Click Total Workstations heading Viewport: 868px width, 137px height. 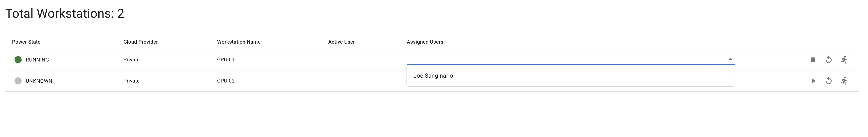[x=65, y=13]
